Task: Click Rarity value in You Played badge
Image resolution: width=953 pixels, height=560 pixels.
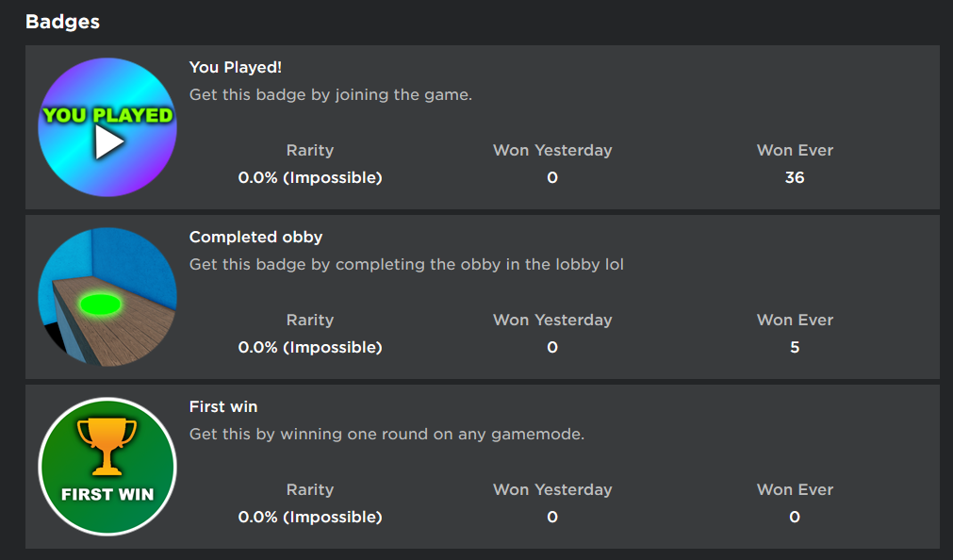Action: coord(310,177)
